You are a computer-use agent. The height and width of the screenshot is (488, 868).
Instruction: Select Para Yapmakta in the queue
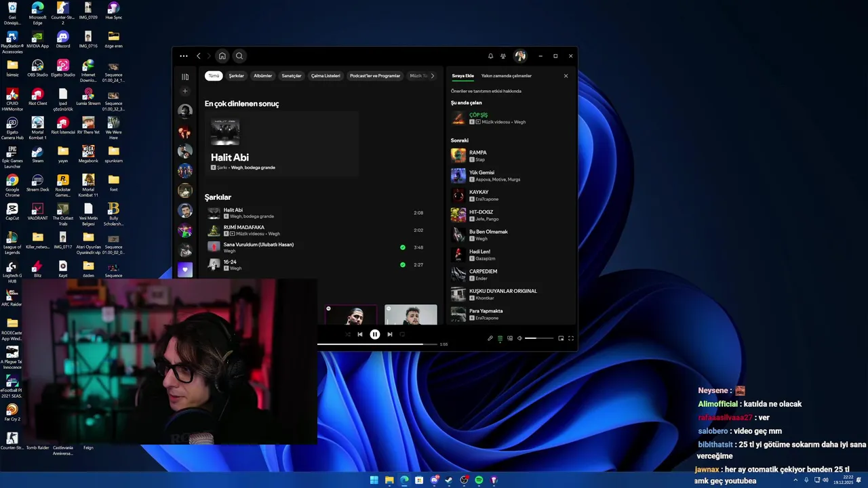click(x=511, y=314)
